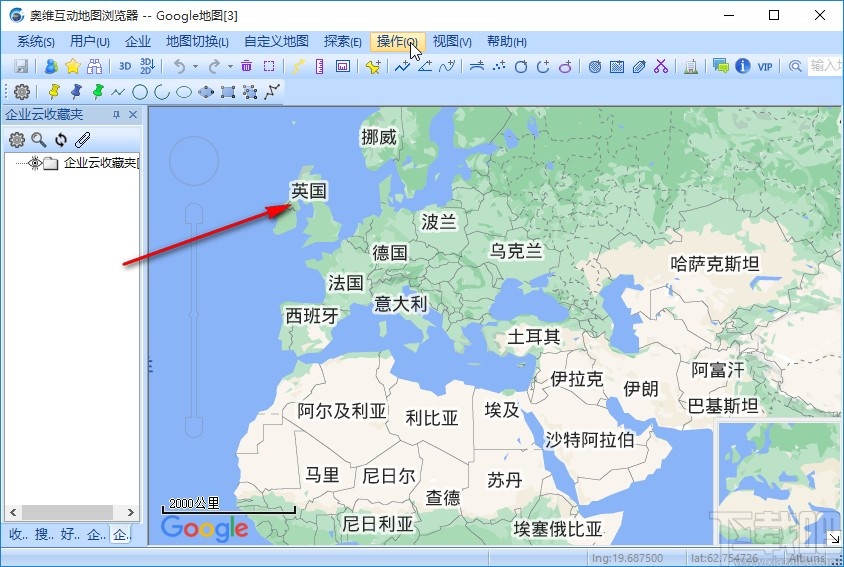This screenshot has width=844, height=567.
Task: Select the add circle tool
Action: point(521,66)
